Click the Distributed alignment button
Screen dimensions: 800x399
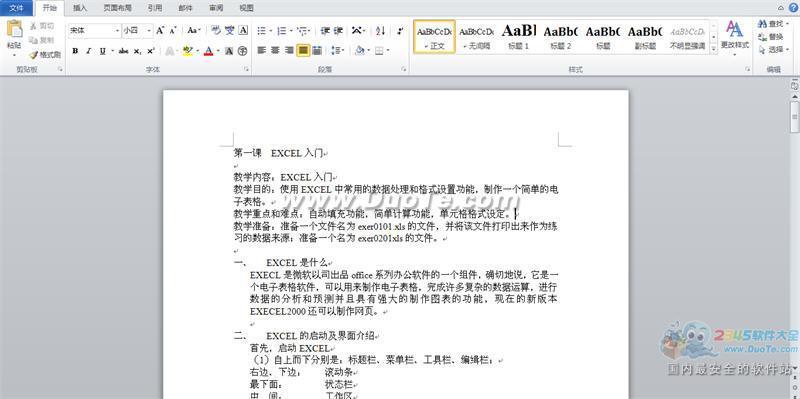pos(317,51)
